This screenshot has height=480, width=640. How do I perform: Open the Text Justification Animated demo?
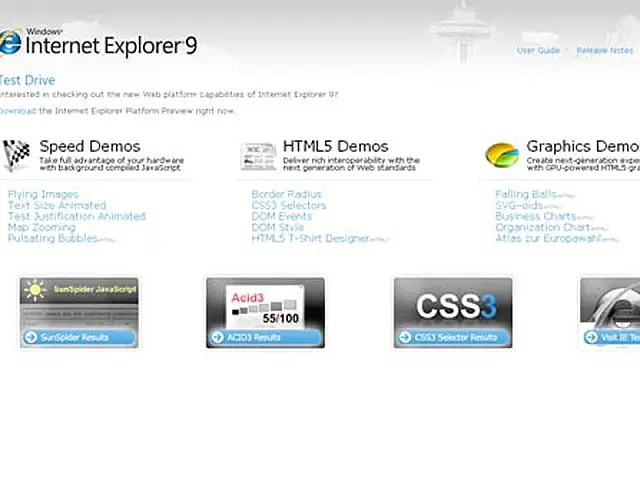(x=77, y=216)
